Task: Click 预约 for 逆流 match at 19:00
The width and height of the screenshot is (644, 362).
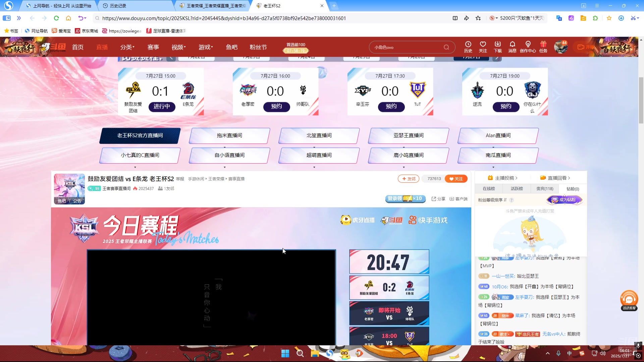Action: (x=506, y=107)
